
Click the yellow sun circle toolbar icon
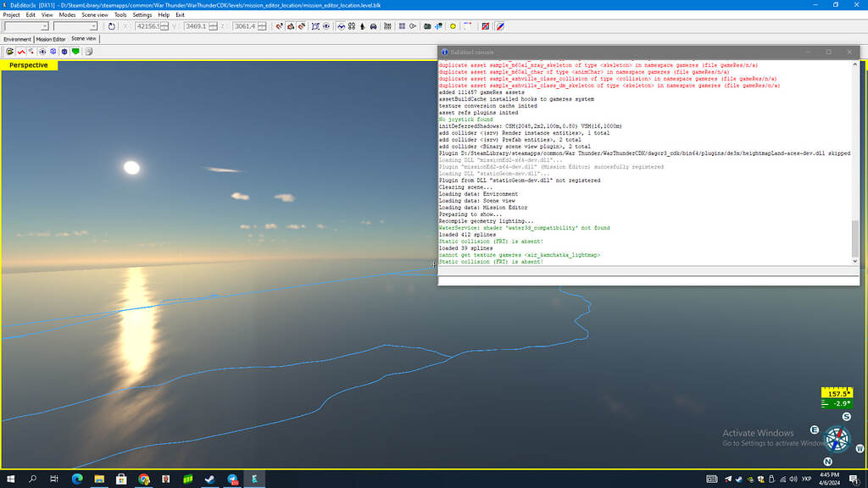[453, 26]
